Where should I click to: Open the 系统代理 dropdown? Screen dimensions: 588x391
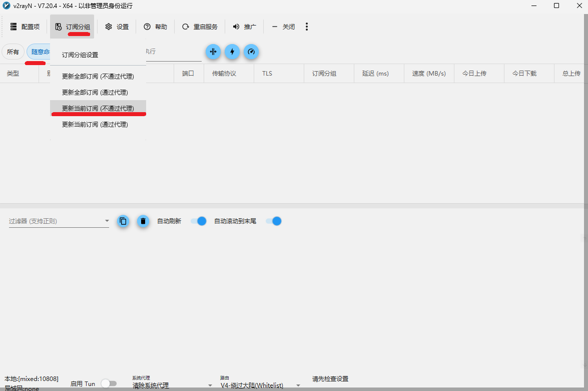(x=172, y=383)
